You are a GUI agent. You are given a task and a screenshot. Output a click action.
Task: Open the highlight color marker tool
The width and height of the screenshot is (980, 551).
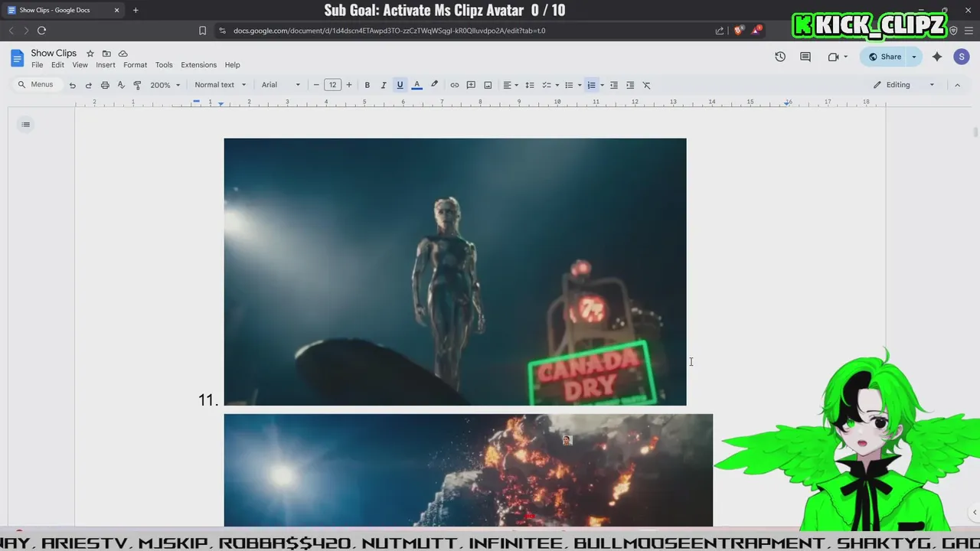(434, 85)
